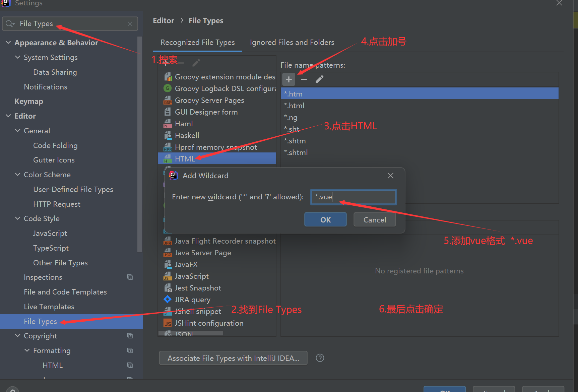Viewport: 578px width, 392px height.
Task: Click Editor in the breadcrumb
Action: pos(164,20)
